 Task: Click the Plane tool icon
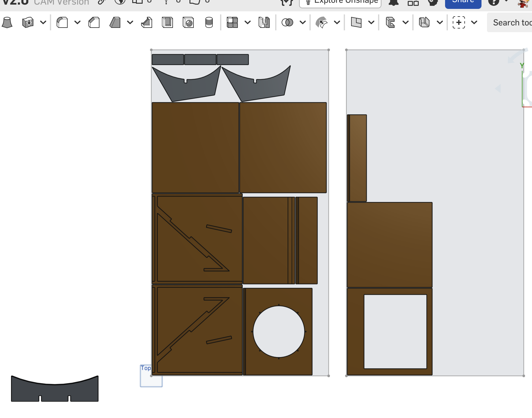356,22
